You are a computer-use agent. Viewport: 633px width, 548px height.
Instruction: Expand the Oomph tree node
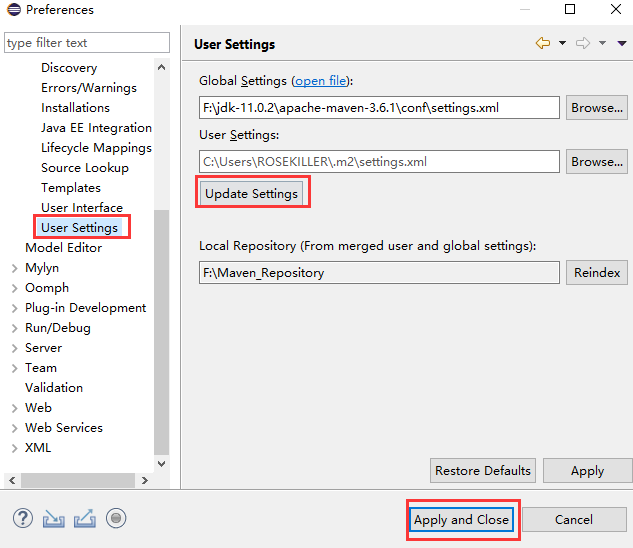point(15,288)
